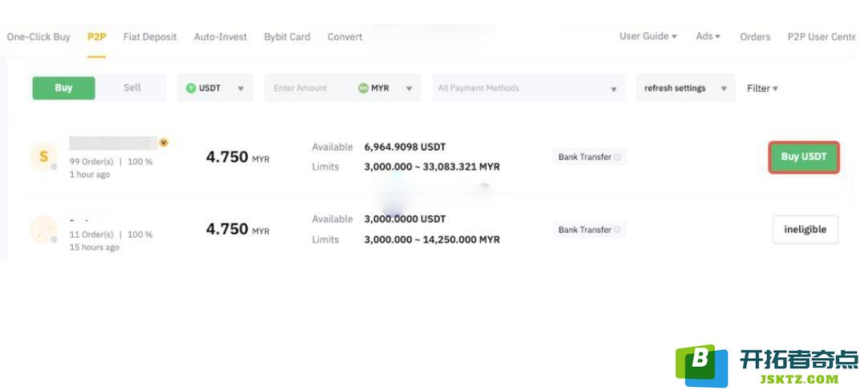Click the 6,964.9098 USDT available amount
This screenshot has height=390, width=868.
[x=405, y=147]
